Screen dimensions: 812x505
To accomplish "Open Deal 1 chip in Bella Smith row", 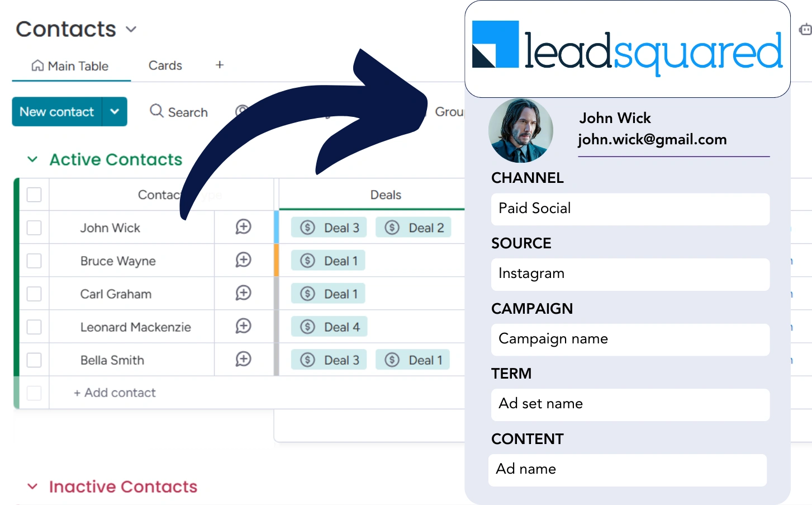I will pyautogui.click(x=412, y=360).
